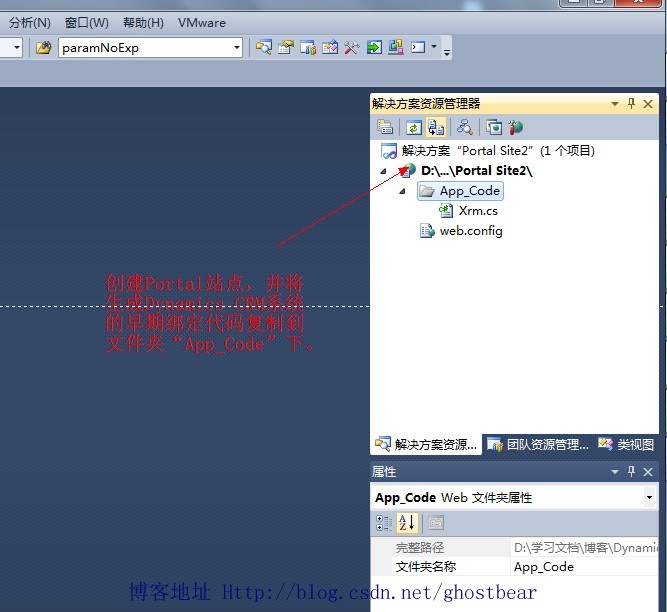Toggle auto-hide pin on the 解决方案资源管理器 panel
This screenshot has height=612, width=667.
click(631, 103)
